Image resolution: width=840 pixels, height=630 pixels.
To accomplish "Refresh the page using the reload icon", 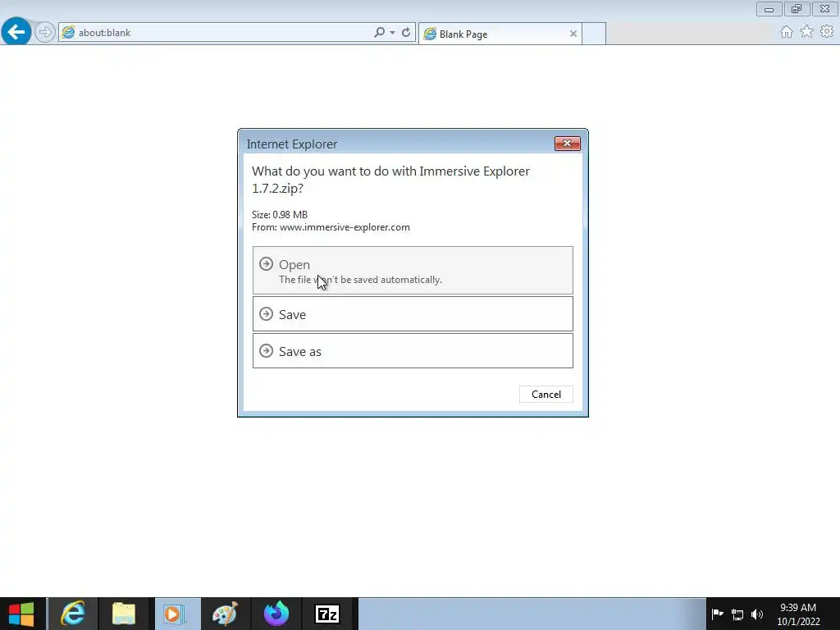I will coord(406,32).
